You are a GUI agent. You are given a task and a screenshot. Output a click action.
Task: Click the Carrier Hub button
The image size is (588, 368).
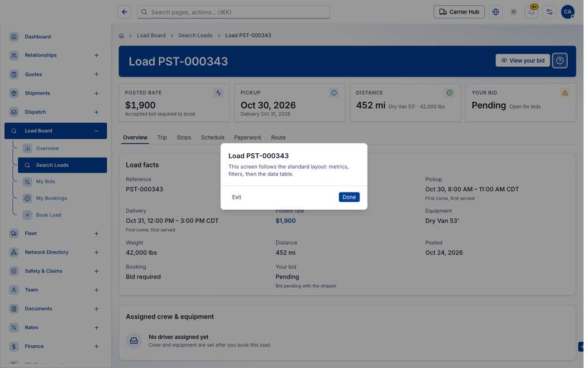click(459, 12)
